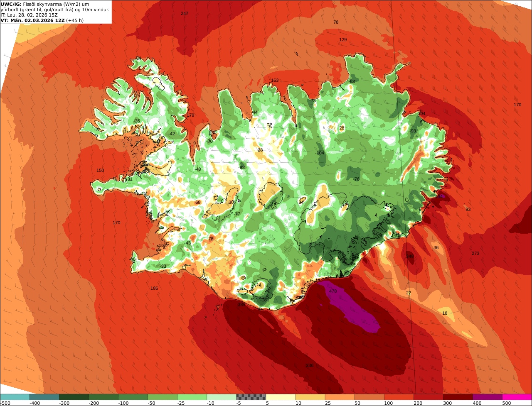
Task: Click the map value 129
Action: click(x=343, y=40)
